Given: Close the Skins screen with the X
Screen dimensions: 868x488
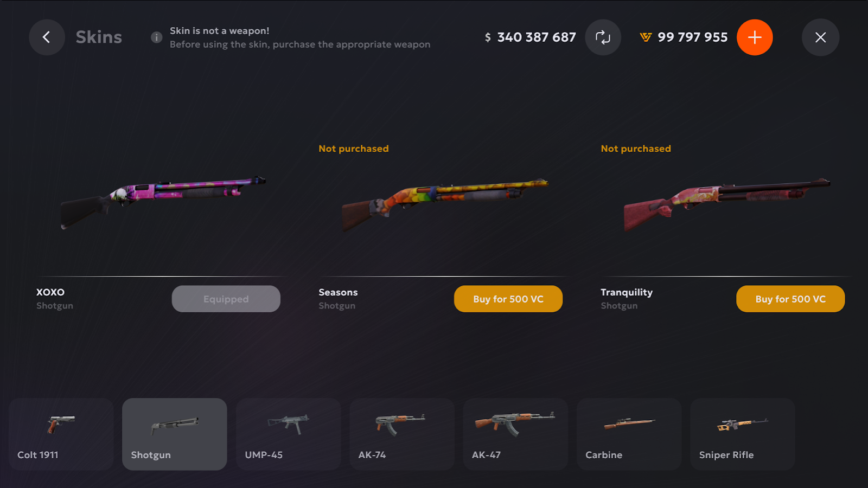Looking at the screenshot, I should click(x=820, y=37).
